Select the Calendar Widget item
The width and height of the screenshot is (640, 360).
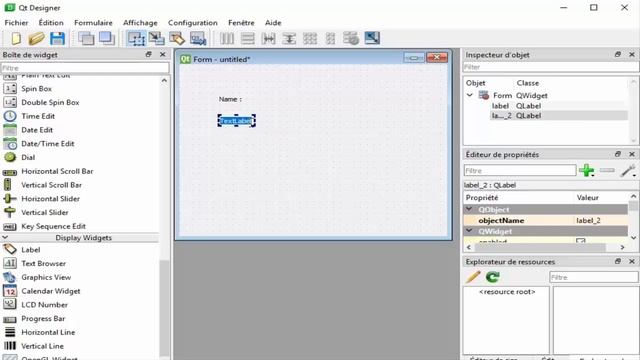click(x=51, y=291)
